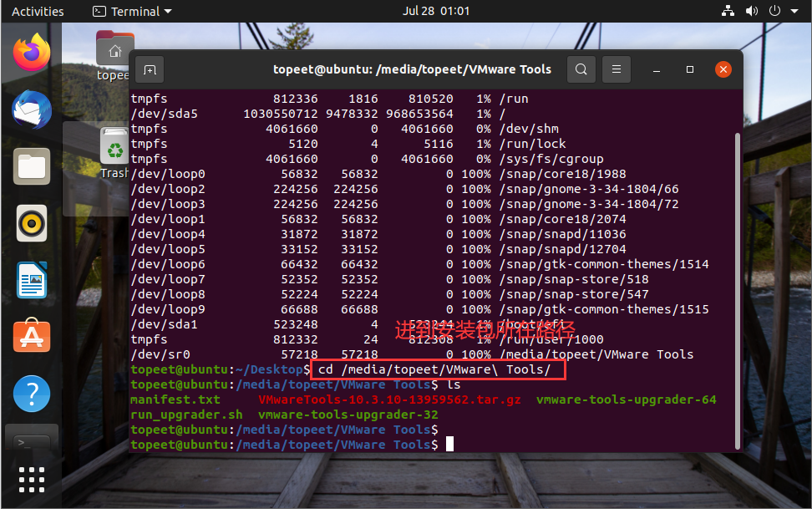This screenshot has width=812, height=509.
Task: Launch Rhythmbox music player
Action: [x=32, y=223]
